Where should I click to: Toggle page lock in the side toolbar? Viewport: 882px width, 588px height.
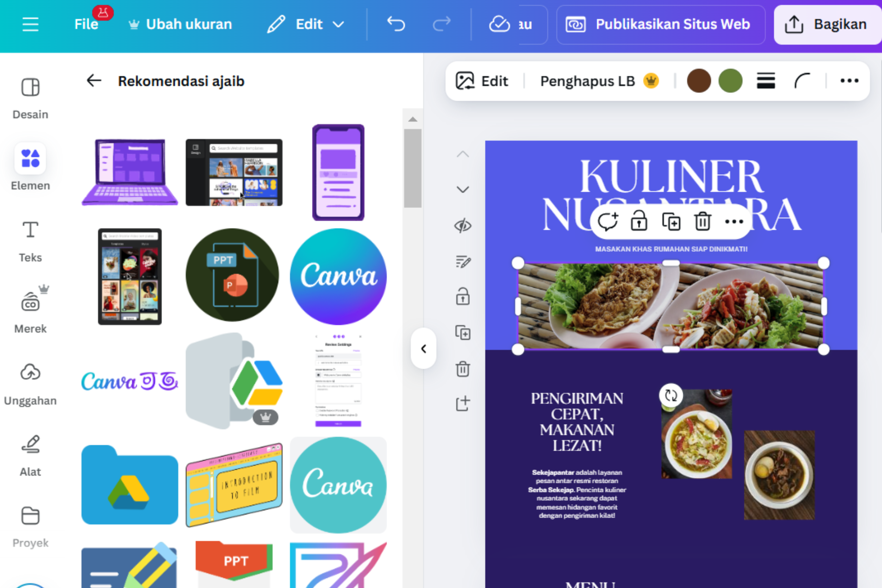click(x=463, y=297)
